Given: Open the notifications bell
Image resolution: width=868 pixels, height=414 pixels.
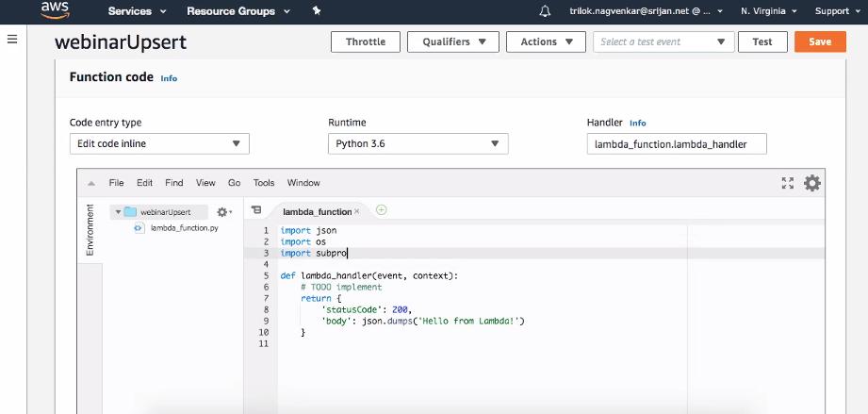Looking at the screenshot, I should tap(545, 11).
